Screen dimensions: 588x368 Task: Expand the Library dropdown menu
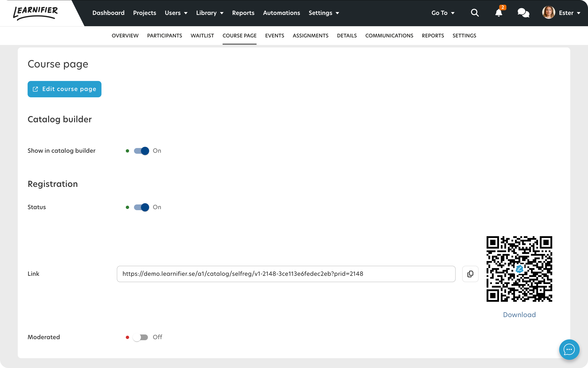(x=210, y=13)
